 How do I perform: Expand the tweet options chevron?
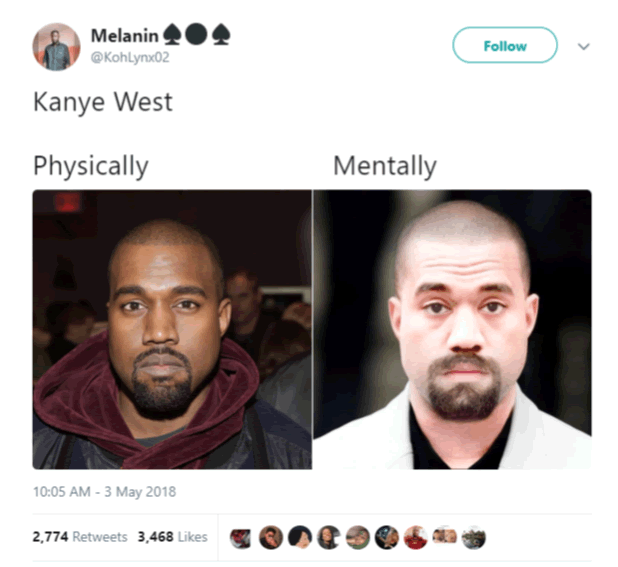584,46
